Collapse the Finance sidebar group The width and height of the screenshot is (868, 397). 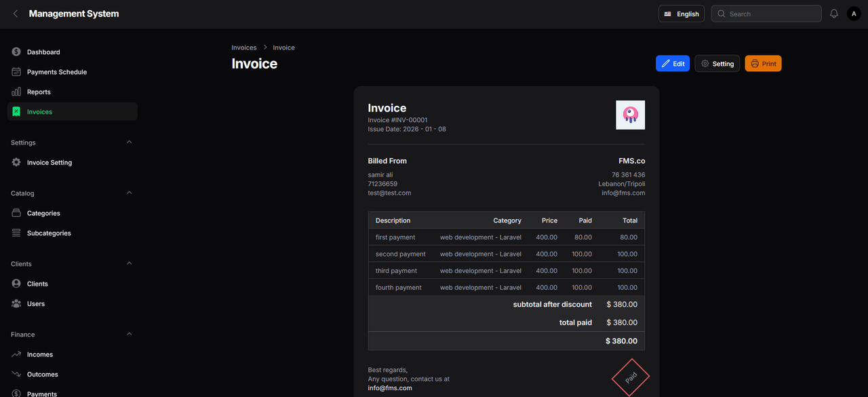(x=130, y=334)
